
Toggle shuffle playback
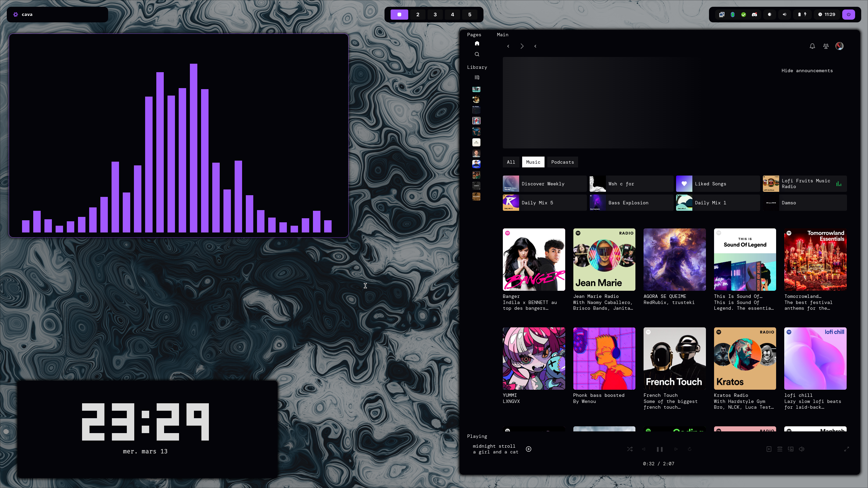630,449
